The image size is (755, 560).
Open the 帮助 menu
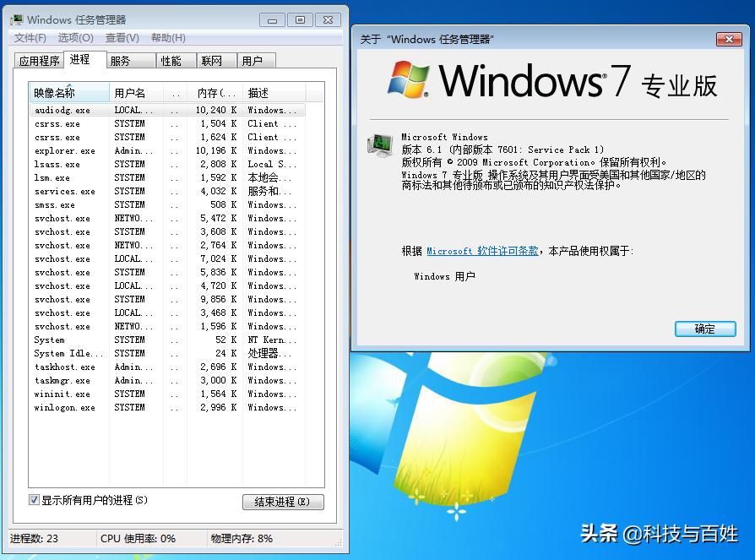point(166,37)
